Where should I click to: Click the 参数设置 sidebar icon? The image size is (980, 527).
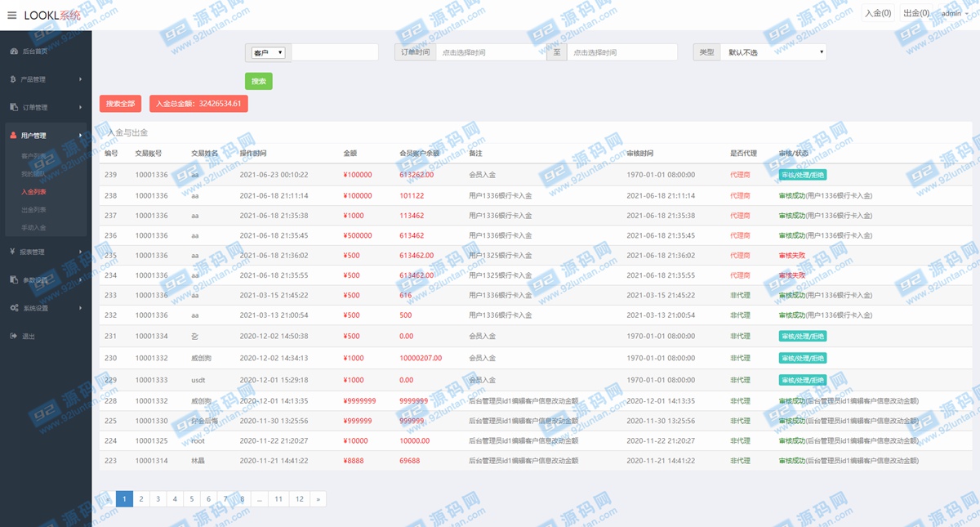tap(14, 279)
